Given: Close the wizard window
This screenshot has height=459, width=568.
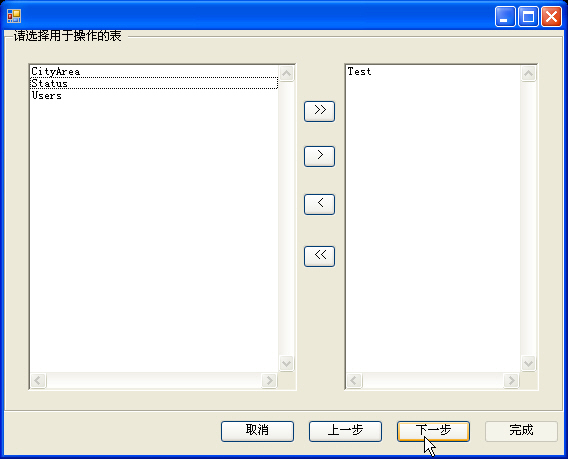Looking at the screenshot, I should tap(551, 17).
